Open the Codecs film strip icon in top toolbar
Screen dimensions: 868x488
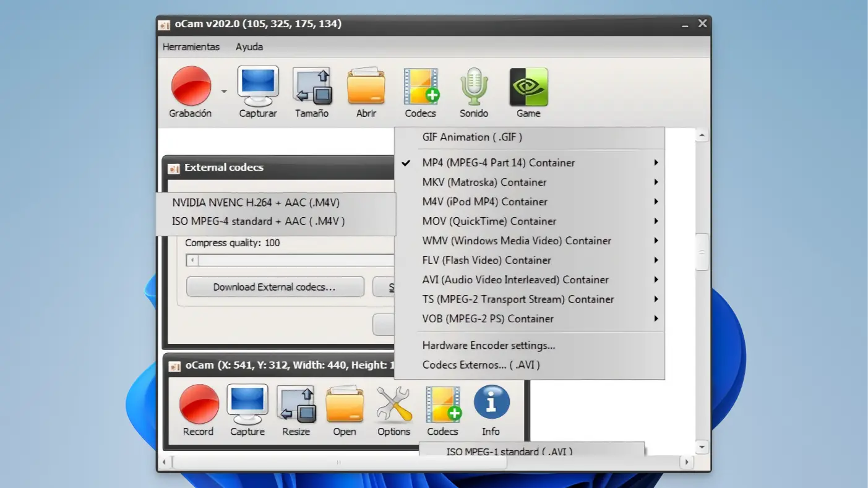point(421,87)
